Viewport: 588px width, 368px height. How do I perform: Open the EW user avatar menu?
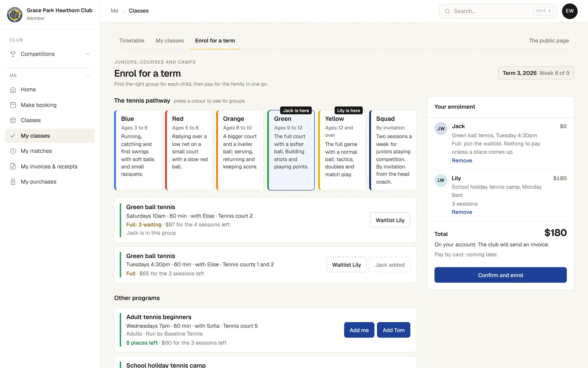click(570, 11)
